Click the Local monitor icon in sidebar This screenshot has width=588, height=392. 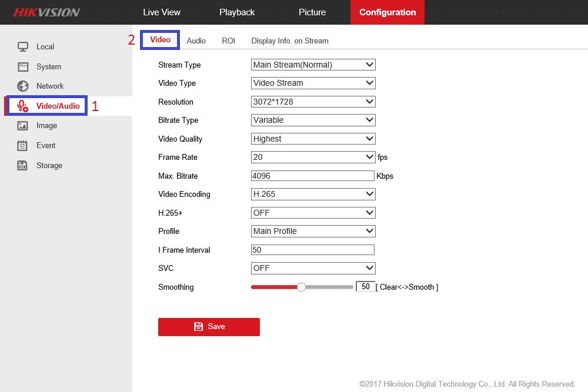click(23, 46)
